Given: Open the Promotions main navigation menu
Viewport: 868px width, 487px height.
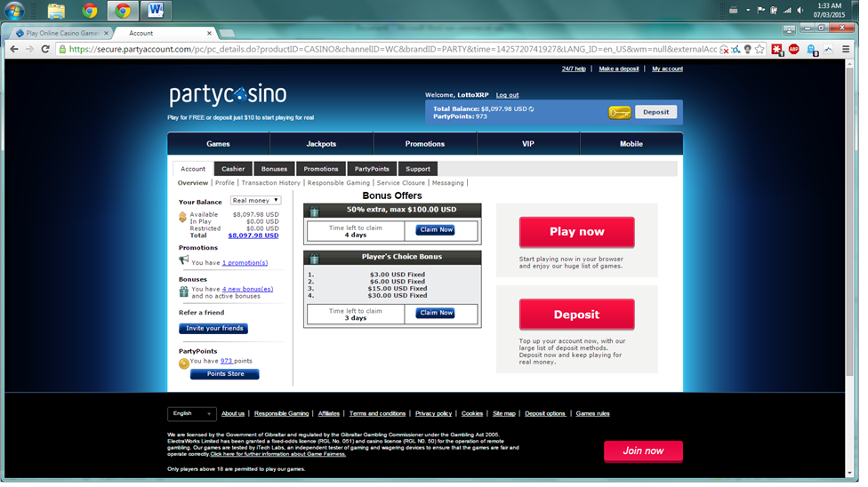Looking at the screenshot, I should (424, 144).
